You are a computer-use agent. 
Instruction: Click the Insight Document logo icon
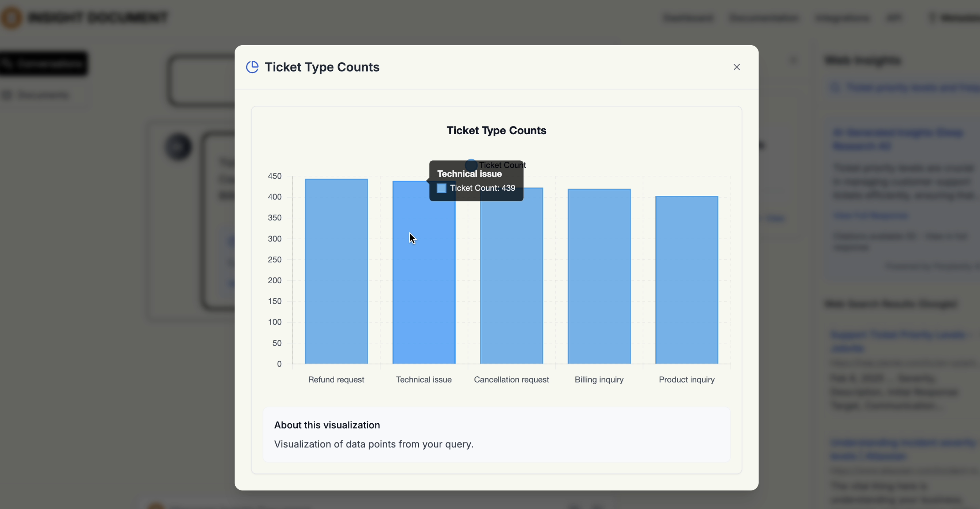click(11, 18)
